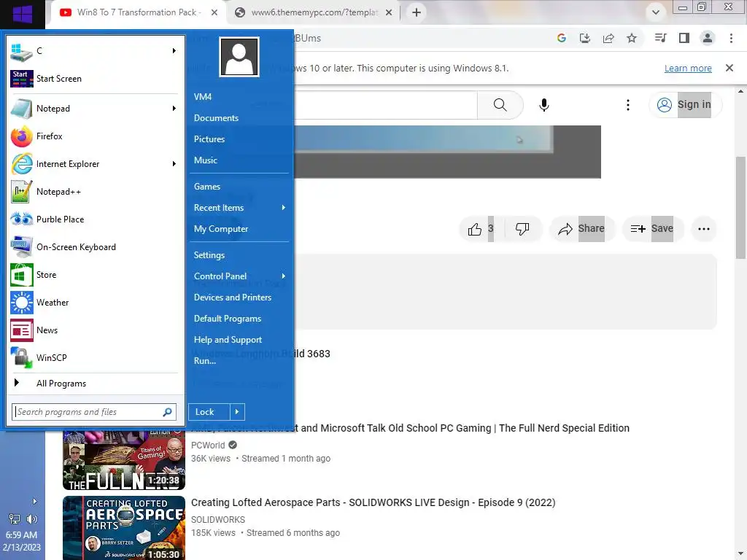747x560 pixels.
Task: Expand C drive submenu arrow
Action: tap(174, 51)
